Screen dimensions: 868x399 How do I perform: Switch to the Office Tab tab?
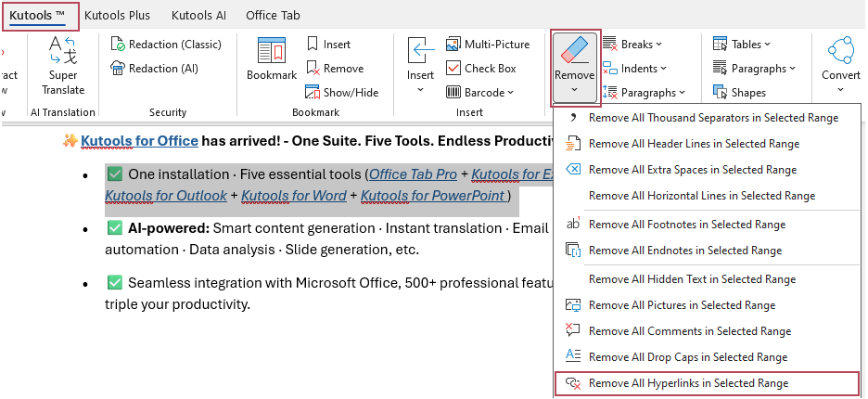pos(273,16)
